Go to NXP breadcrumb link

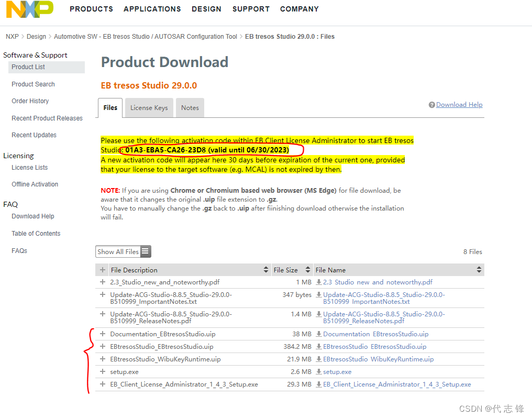[12, 36]
